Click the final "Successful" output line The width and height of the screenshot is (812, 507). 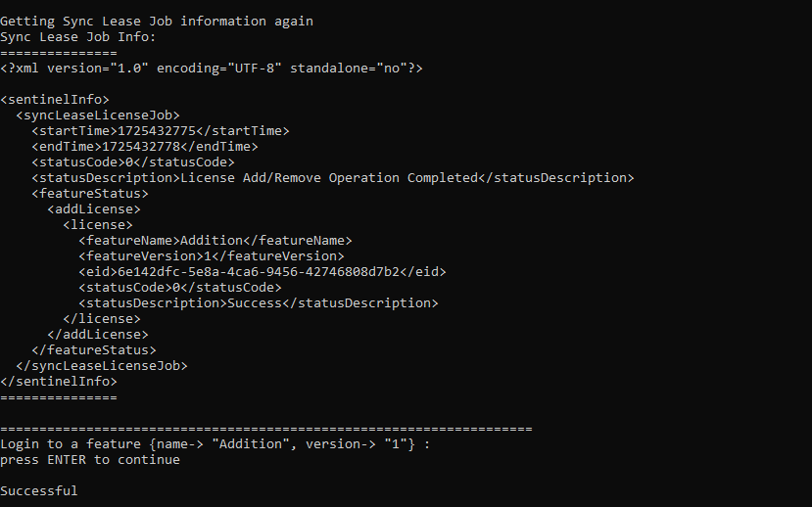(39, 490)
